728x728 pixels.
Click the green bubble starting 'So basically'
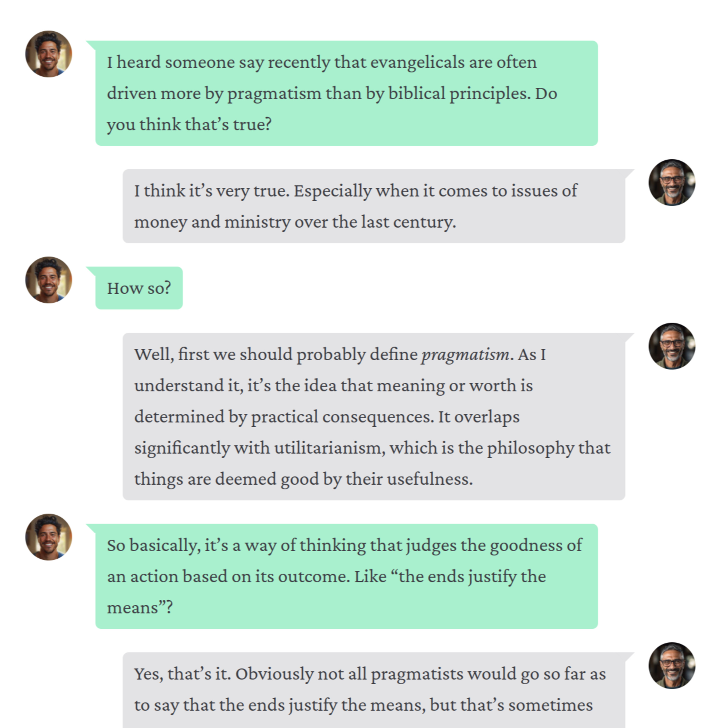347,576
